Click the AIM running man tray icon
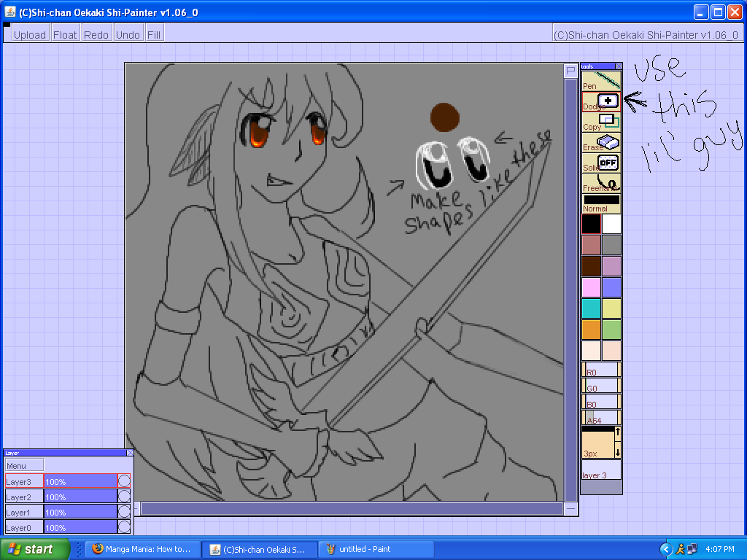 (x=680, y=549)
